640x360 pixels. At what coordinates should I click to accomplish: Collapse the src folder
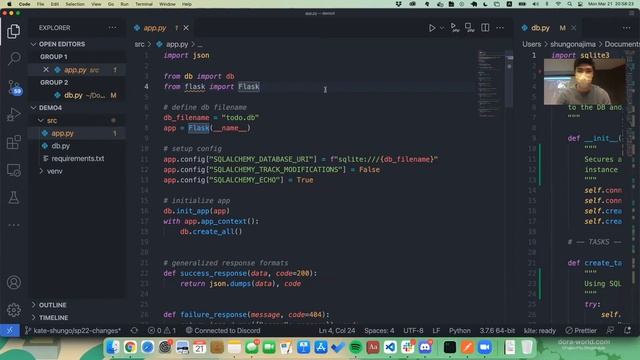tap(52, 120)
